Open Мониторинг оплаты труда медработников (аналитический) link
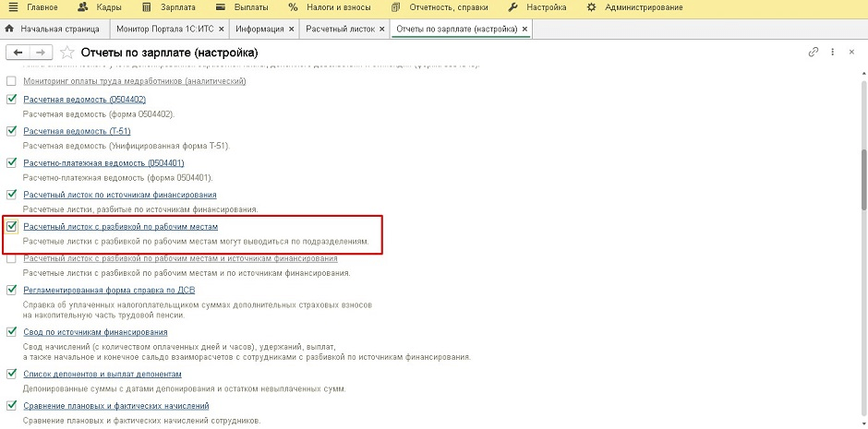The image size is (868, 429). coord(135,81)
